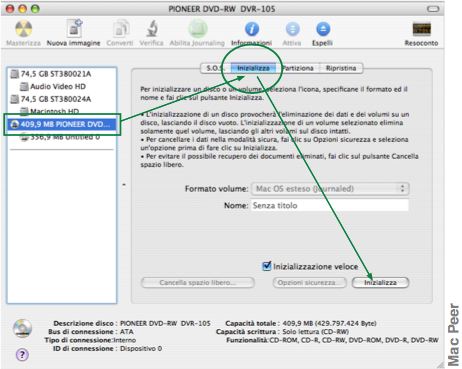Image resolution: width=462 pixels, height=369 pixels.
Task: Click the toolbar toggle pill button
Action: pos(433,9)
